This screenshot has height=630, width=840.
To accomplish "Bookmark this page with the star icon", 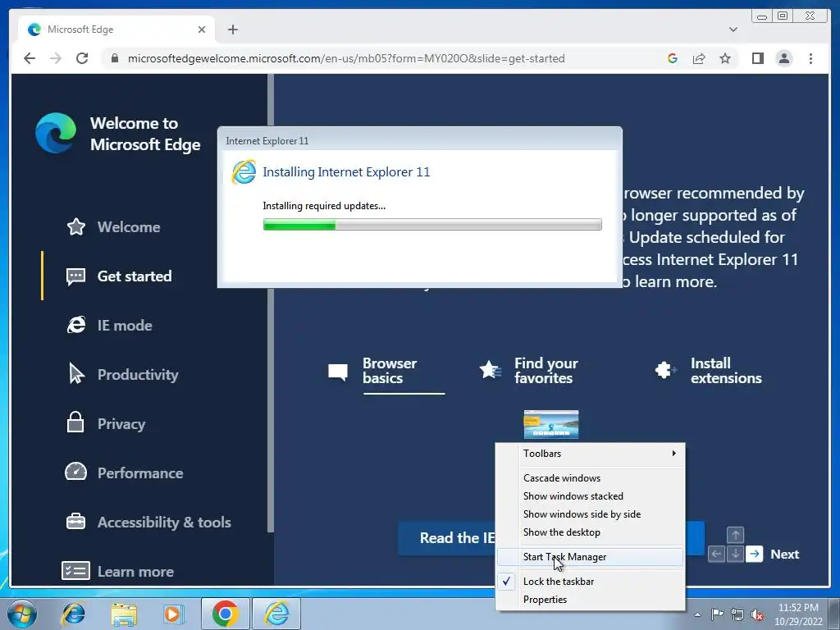I will pos(725,58).
